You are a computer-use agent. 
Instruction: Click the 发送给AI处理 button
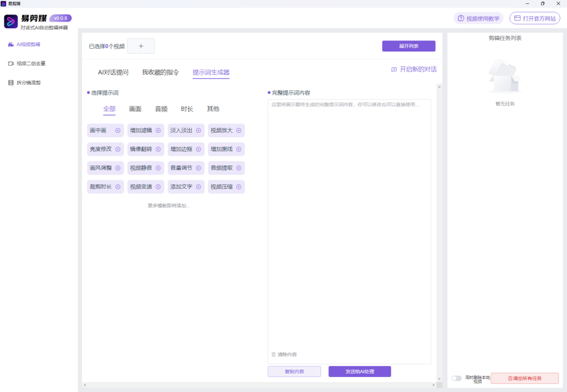pos(360,372)
